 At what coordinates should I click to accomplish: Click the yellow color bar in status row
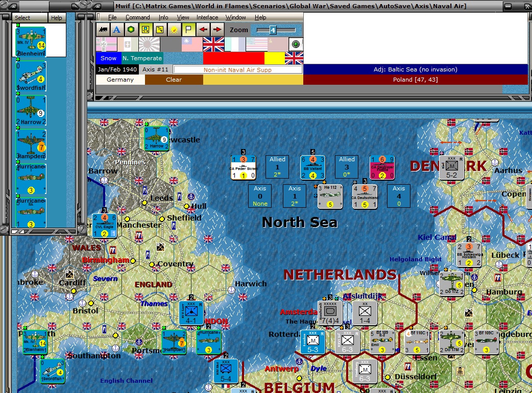[275, 58]
